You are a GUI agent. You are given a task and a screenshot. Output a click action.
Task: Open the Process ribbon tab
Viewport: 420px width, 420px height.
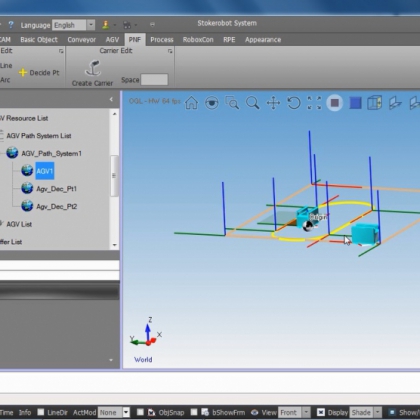162,40
